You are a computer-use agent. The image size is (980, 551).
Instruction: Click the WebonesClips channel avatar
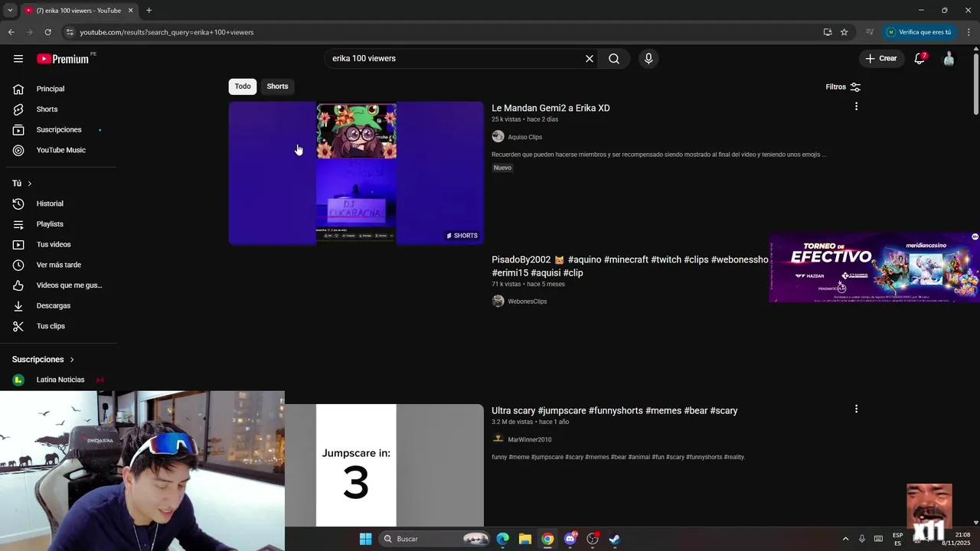tap(498, 302)
